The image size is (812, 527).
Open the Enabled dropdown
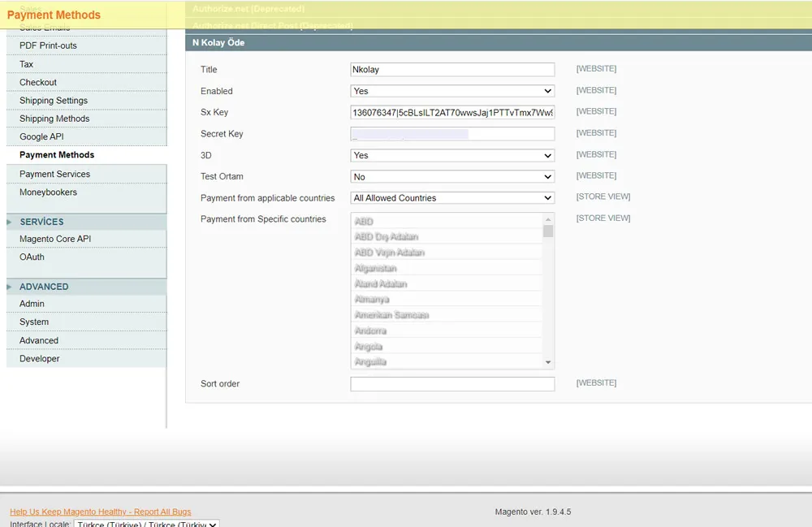click(452, 91)
